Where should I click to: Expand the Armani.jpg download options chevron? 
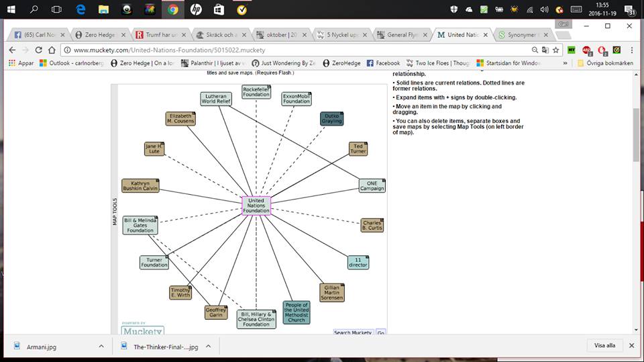tap(101, 346)
